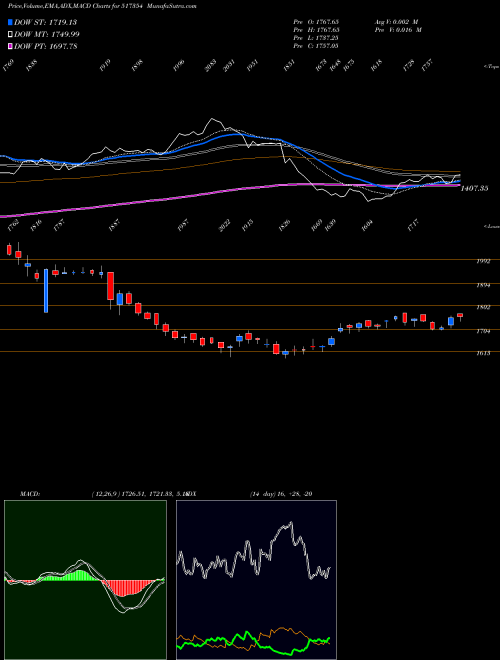The image size is (500, 660).
Task: Select the 'DOW PT: 1697.78' legend text
Action: pos(46,46)
